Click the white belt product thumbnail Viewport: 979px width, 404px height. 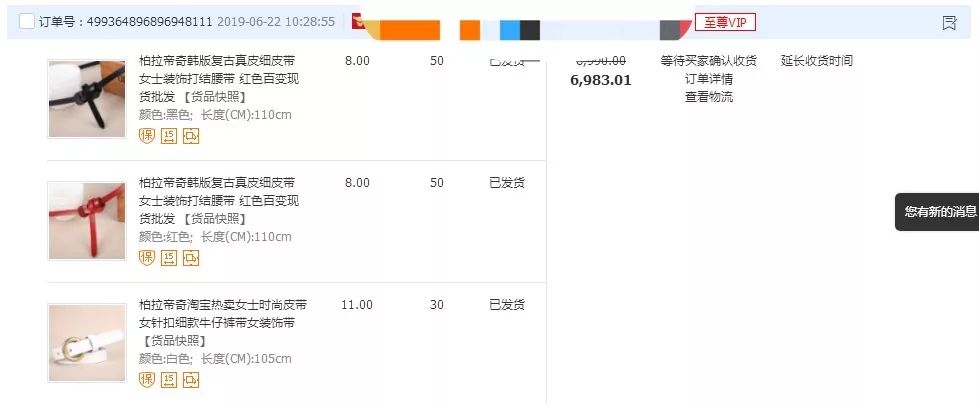87,343
